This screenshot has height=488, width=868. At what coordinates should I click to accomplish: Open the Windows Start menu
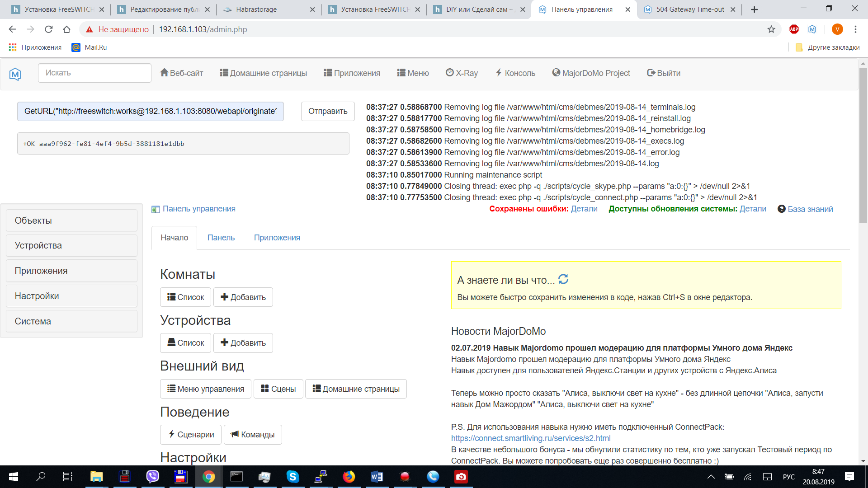click(14, 477)
